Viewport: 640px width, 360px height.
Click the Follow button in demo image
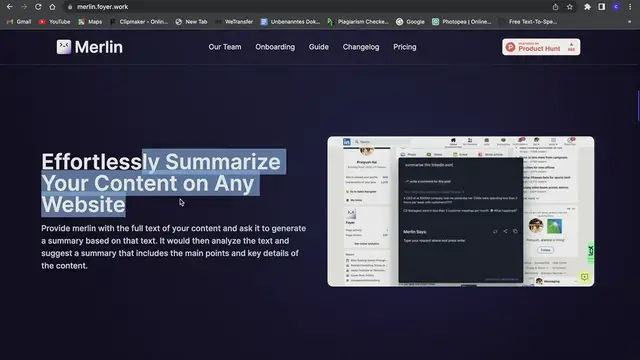545,250
